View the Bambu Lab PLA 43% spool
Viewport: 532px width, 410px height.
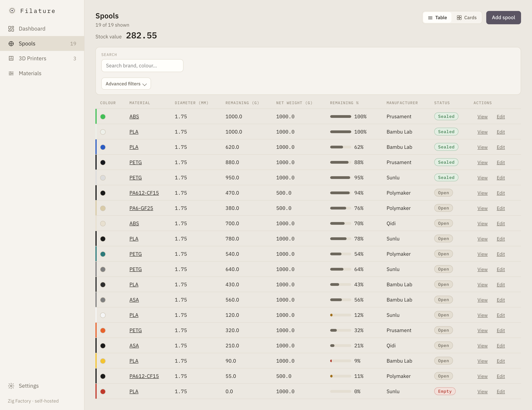[482, 285]
